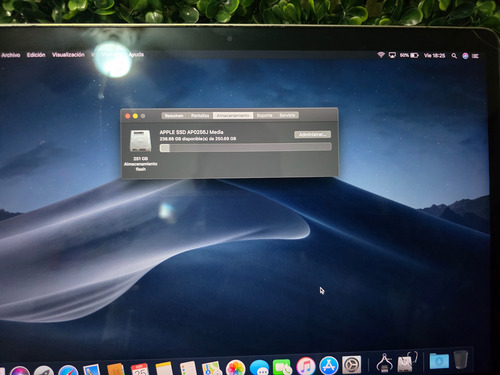This screenshot has width=500, height=375.
Task: Click the Siri menu bar icon
Action: point(465,56)
